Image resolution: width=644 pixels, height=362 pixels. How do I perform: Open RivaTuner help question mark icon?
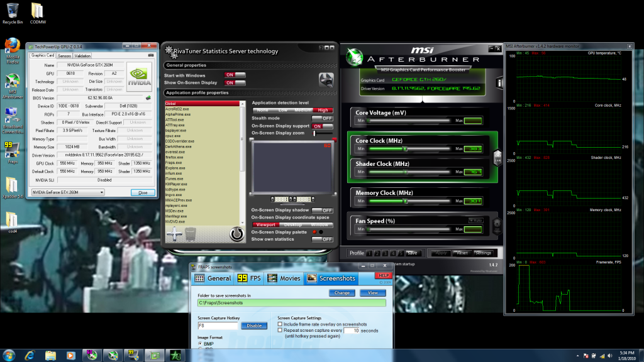321,48
